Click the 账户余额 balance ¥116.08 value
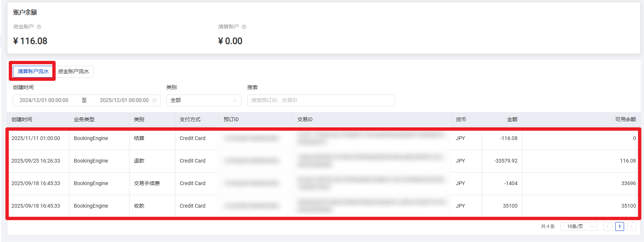 point(30,41)
